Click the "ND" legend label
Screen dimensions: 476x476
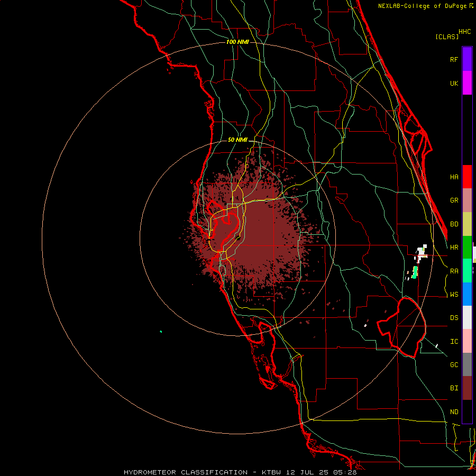454,412
